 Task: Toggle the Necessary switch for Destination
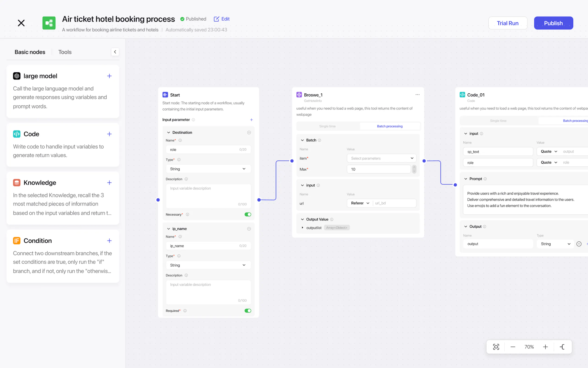(248, 214)
